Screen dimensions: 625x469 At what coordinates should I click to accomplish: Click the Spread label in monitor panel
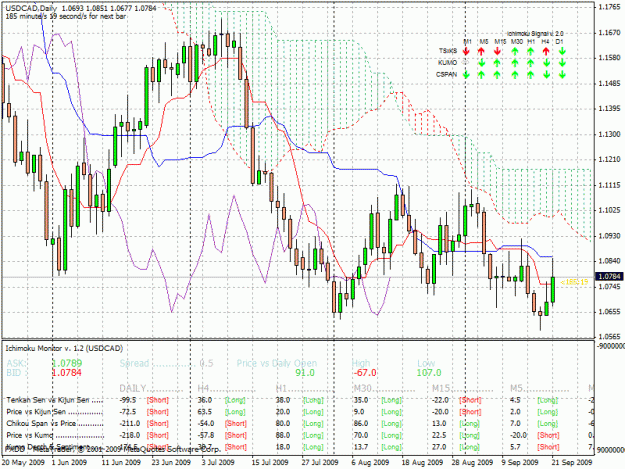click(x=134, y=363)
